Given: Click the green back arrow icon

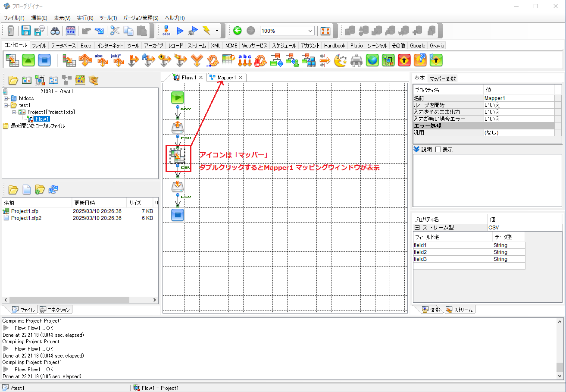Looking at the screenshot, I should point(238,31).
